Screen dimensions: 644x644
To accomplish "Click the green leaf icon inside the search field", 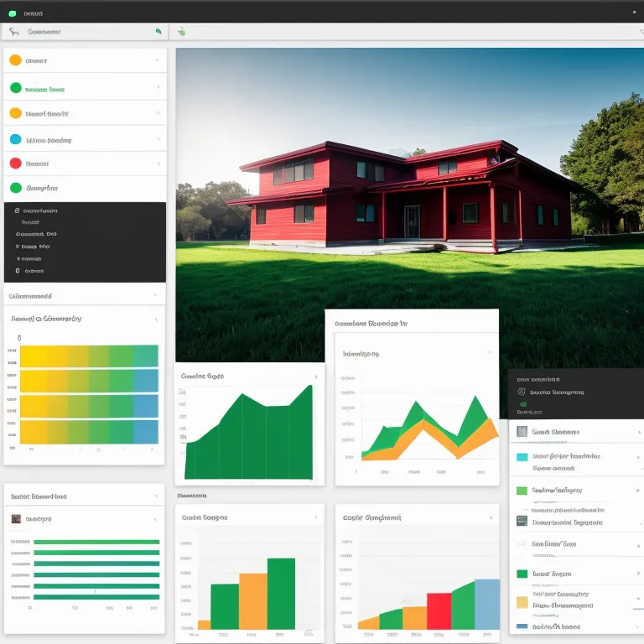I will coord(158,32).
